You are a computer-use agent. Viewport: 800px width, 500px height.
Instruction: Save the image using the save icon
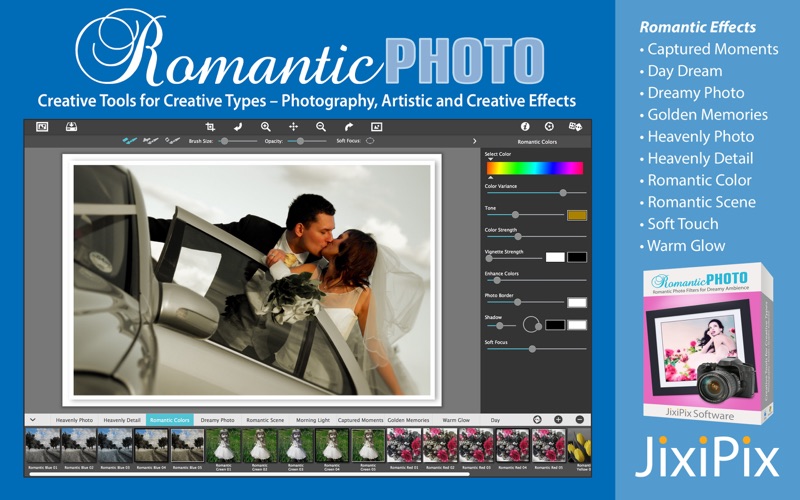(71, 127)
